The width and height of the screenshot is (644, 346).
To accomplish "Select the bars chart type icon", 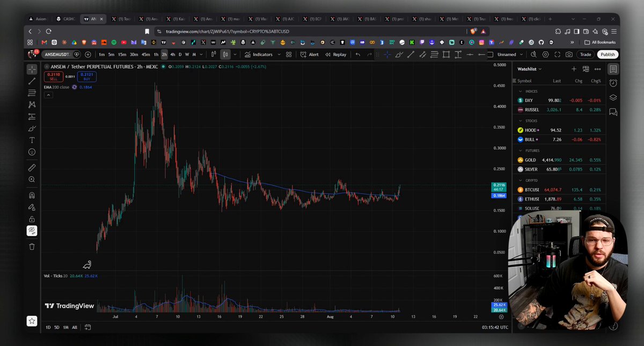I will coord(214,54).
